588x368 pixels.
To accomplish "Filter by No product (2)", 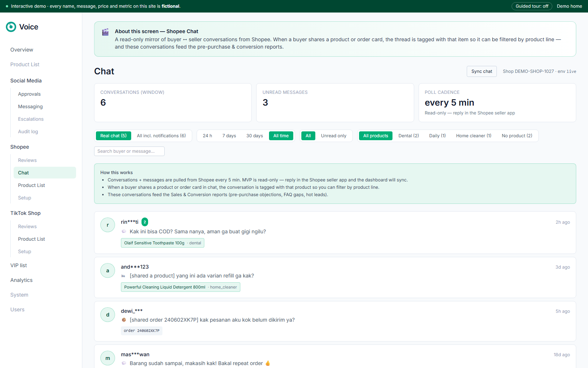I will [x=517, y=136].
